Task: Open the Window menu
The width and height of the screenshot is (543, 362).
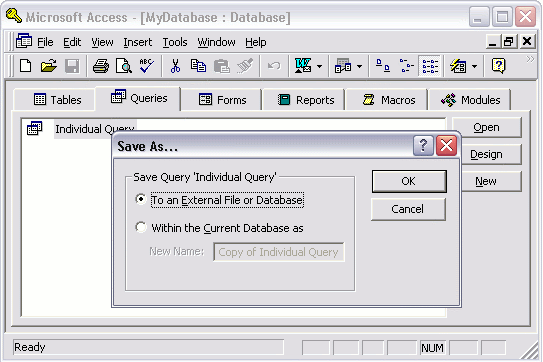Action: (x=216, y=42)
